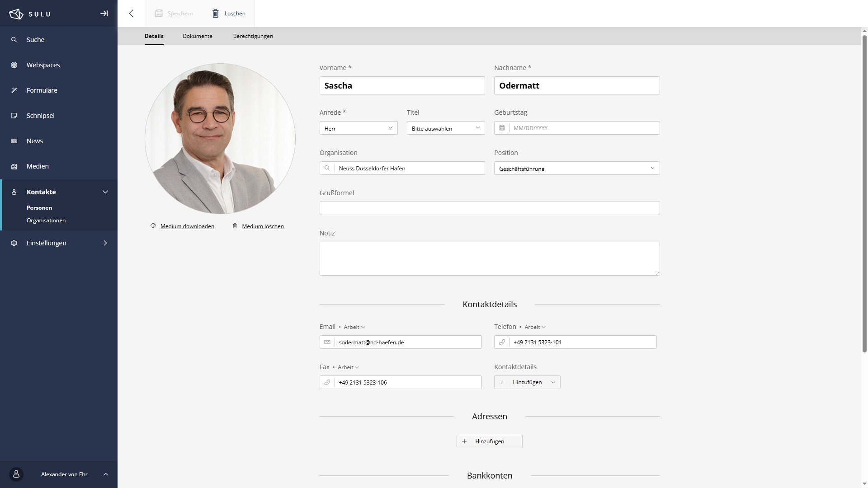
Task: Open the Titel dropdown
Action: click(445, 128)
